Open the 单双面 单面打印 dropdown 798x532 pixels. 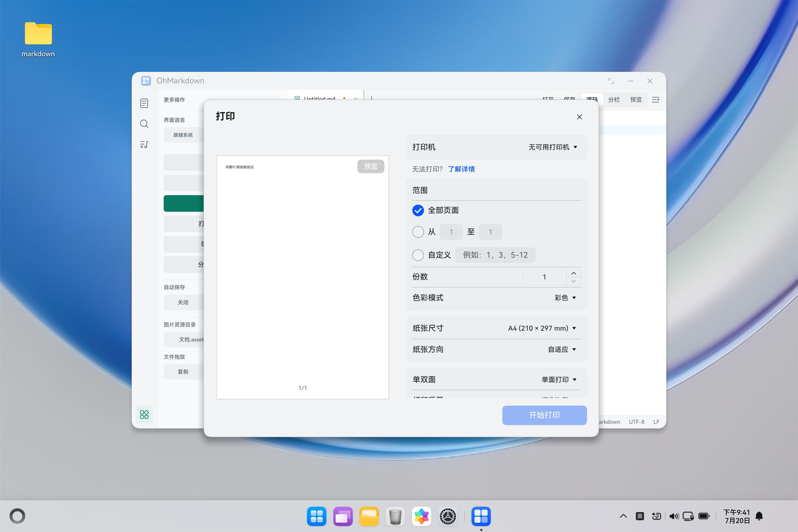pos(559,379)
